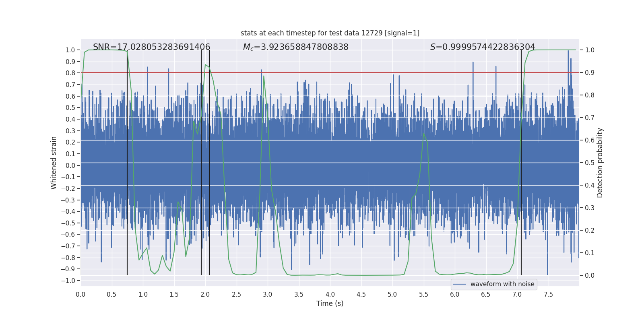Click the 0.0 tick on the Whitened strain axis
The image size is (644, 322).
coord(70,165)
